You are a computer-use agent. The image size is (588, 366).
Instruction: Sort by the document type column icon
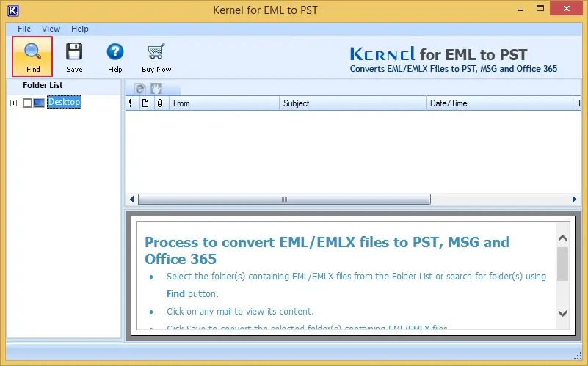145,103
